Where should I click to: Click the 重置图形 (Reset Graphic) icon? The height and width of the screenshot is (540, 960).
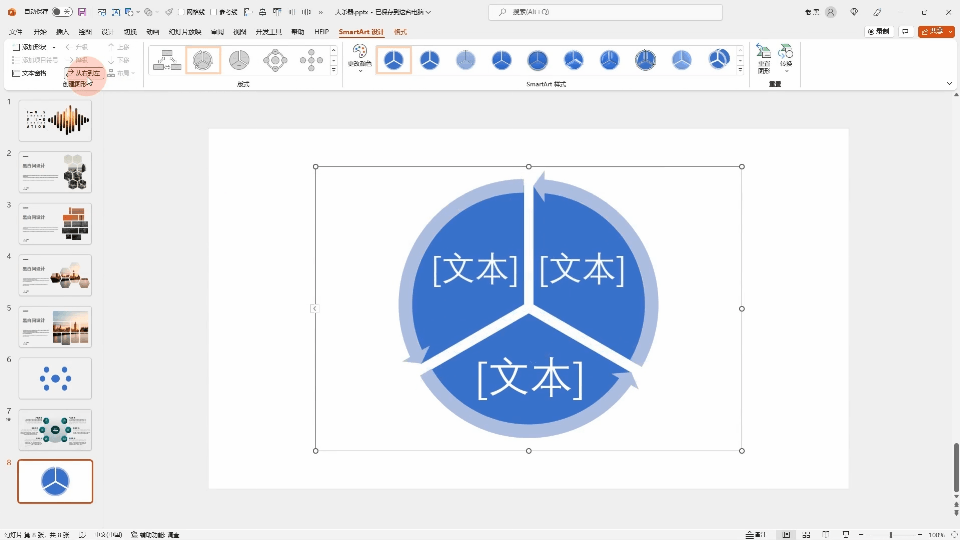click(763, 58)
